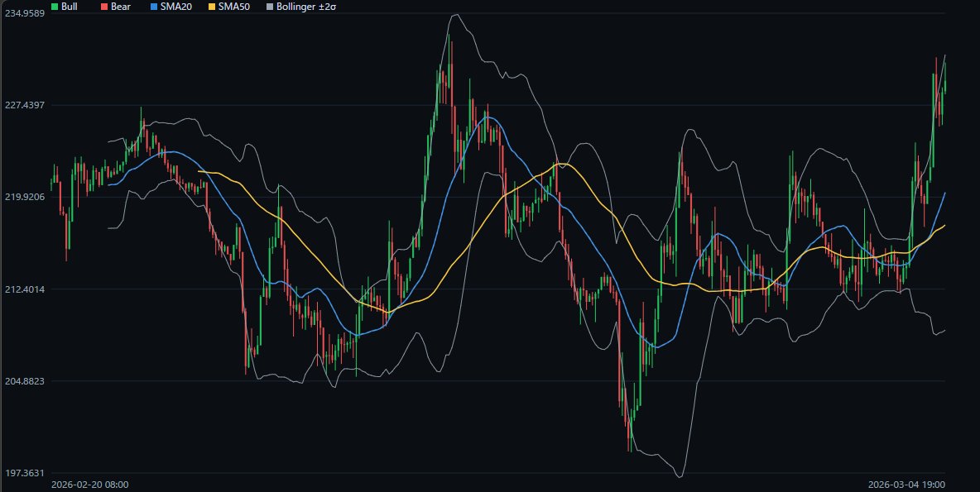980x492 pixels.
Task: Click the green Bull legend swatch
Action: pos(55,7)
